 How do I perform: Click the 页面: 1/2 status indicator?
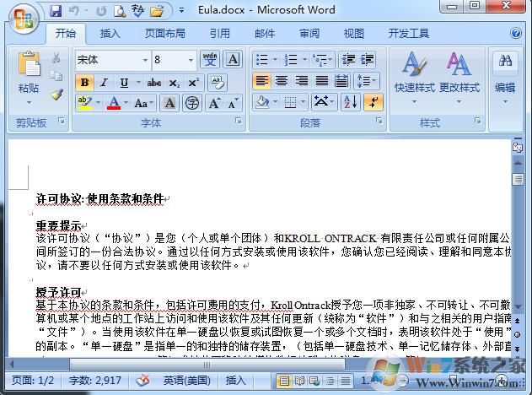[x=33, y=380]
